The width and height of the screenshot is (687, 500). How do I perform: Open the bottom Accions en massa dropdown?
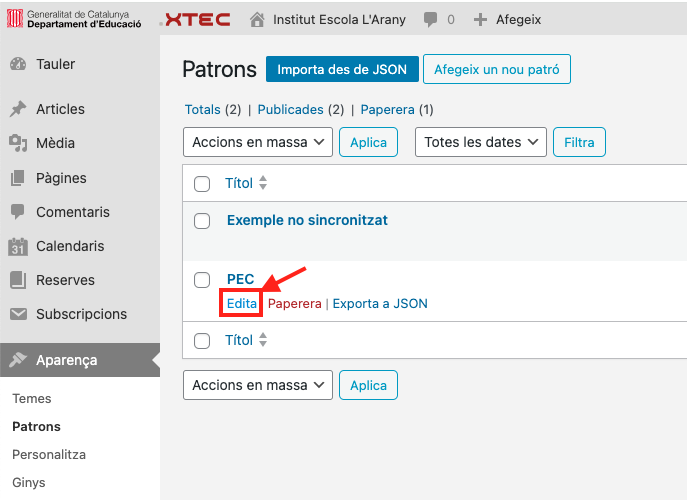pyautogui.click(x=257, y=385)
